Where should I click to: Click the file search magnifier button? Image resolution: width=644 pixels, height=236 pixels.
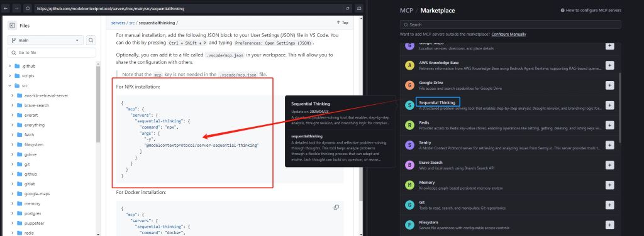pos(91,40)
